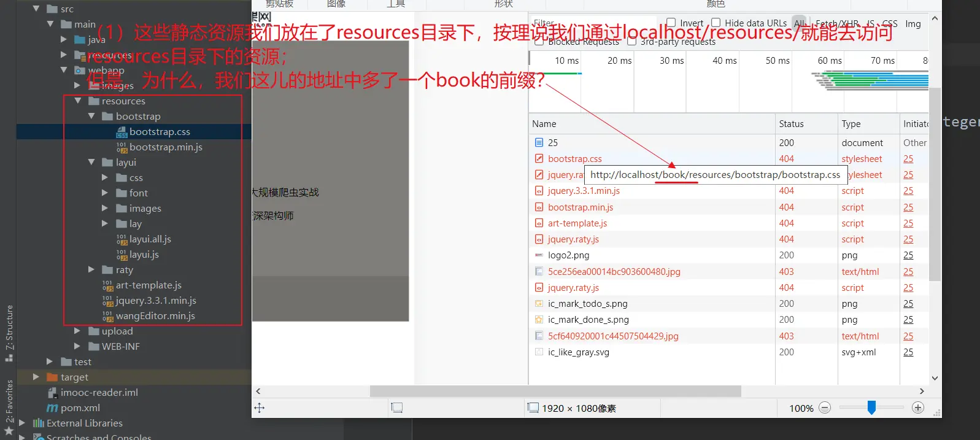Click the upload folder icon
Viewport: 980px width, 440px height.
94,331
